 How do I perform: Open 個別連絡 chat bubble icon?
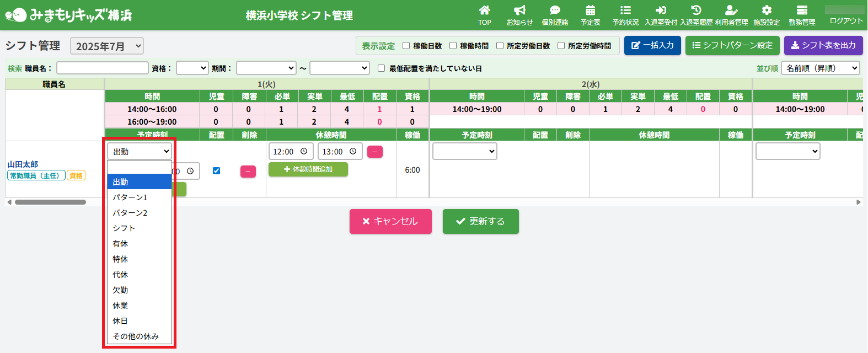coord(555,10)
